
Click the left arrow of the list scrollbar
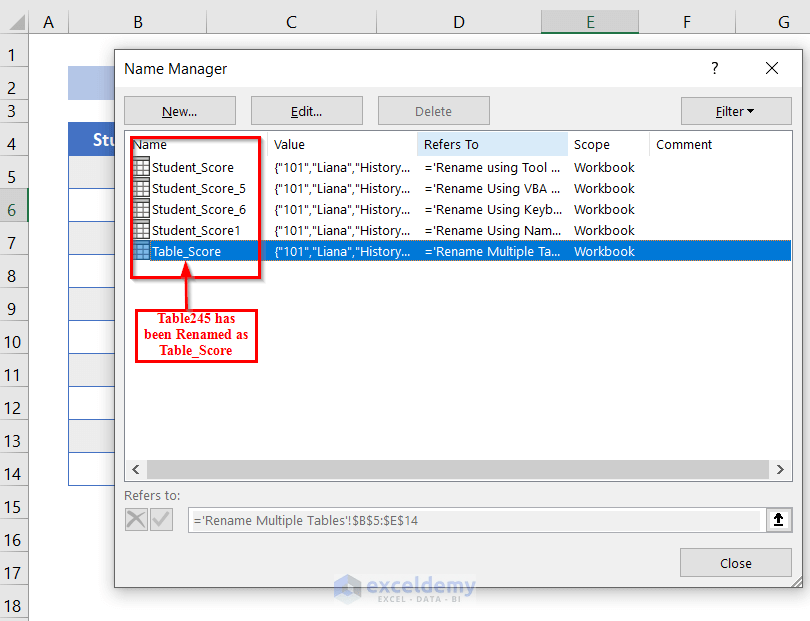[136, 469]
